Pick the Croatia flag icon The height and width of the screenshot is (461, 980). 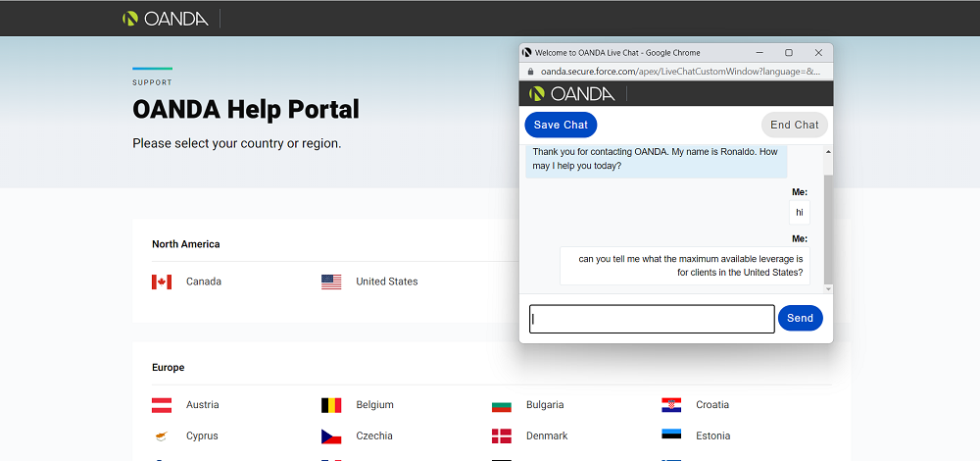(x=671, y=405)
